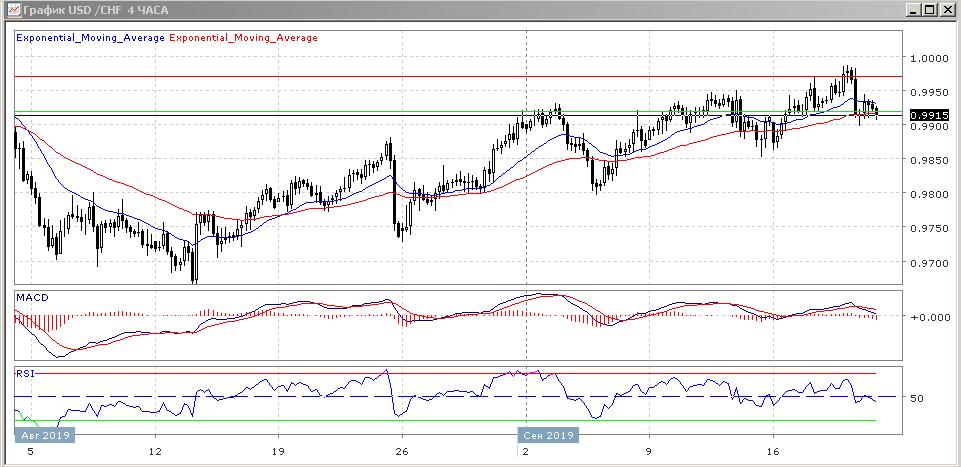961x467 pixels.
Task: Close the USD/CHF chart window
Action: click(947, 10)
